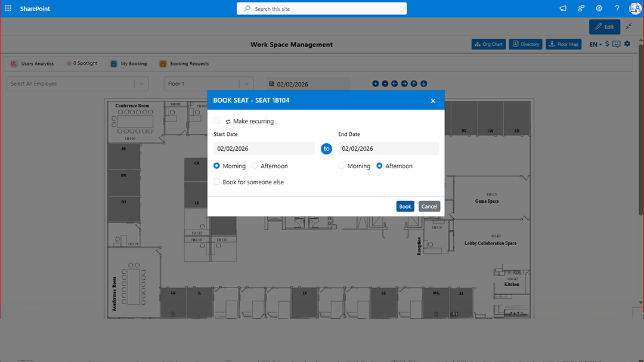Click the Book button to confirm seat
The height and width of the screenshot is (362, 644).
coord(405,206)
